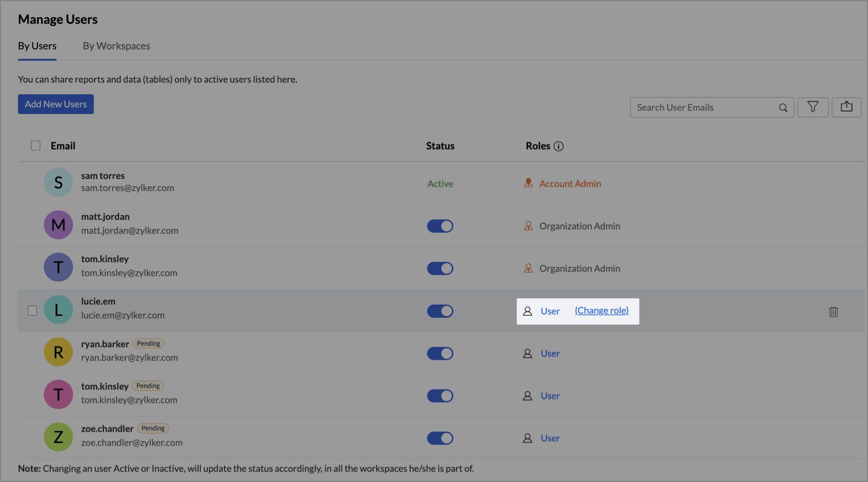Toggle matt.jordan's active status switch
This screenshot has width=868, height=482.
pos(440,226)
